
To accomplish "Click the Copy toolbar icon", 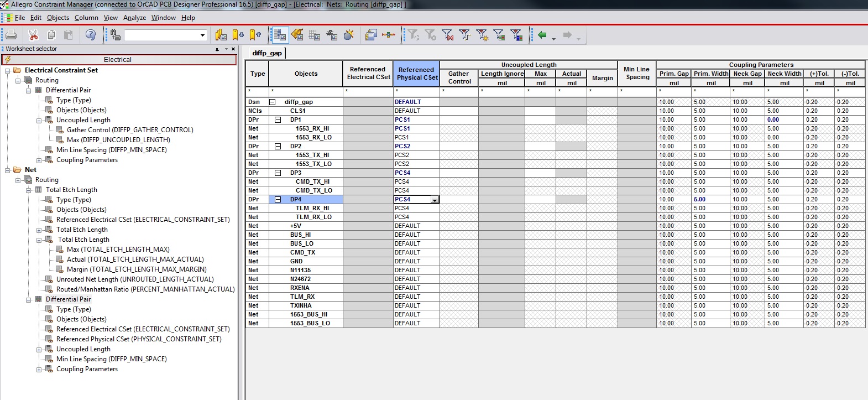I will tap(51, 35).
